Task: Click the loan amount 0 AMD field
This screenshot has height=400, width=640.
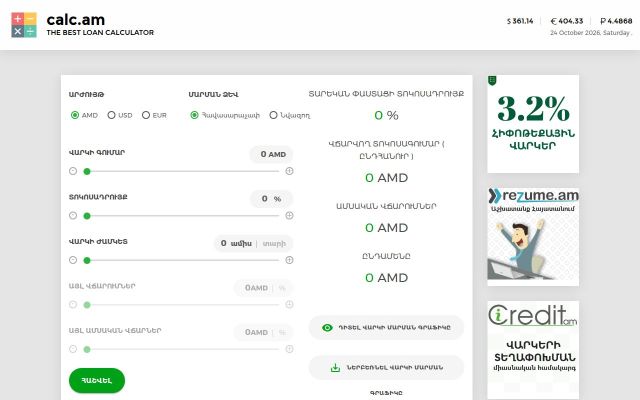Action: pos(271,154)
